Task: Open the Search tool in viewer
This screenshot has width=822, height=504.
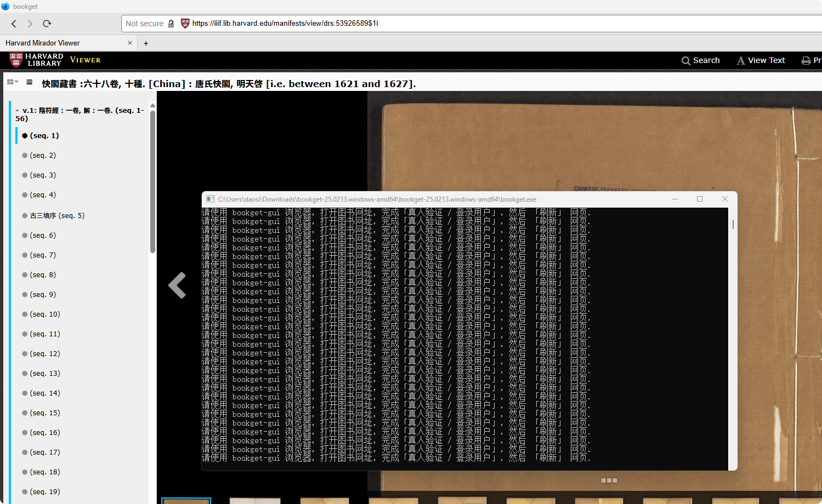Action: pos(700,60)
